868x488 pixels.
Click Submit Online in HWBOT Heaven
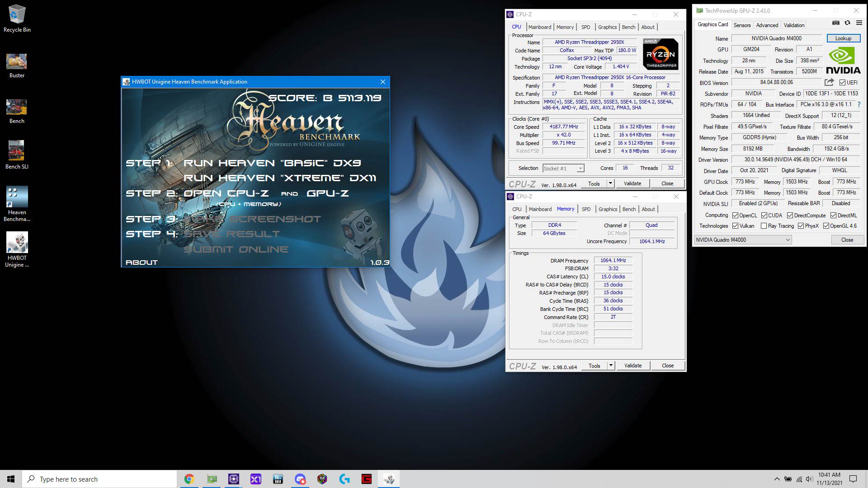click(x=236, y=249)
